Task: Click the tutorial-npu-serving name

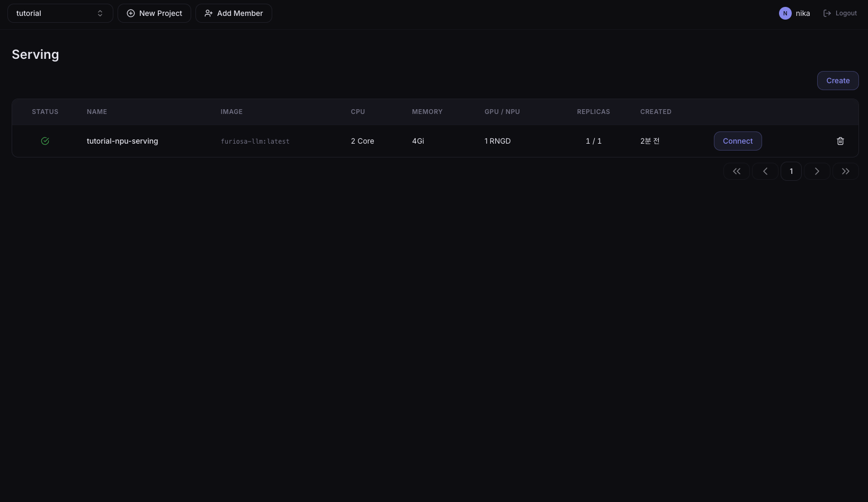Action: pyautogui.click(x=122, y=141)
